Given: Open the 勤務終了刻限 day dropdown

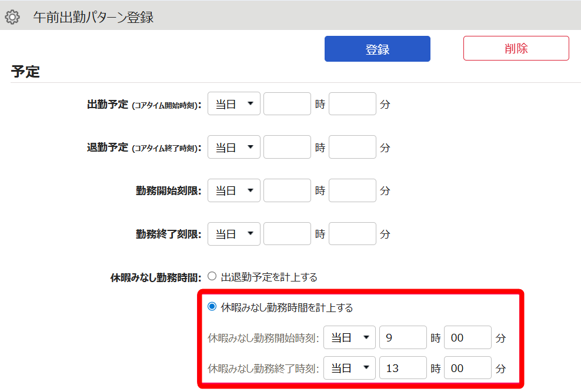Looking at the screenshot, I should (x=234, y=233).
